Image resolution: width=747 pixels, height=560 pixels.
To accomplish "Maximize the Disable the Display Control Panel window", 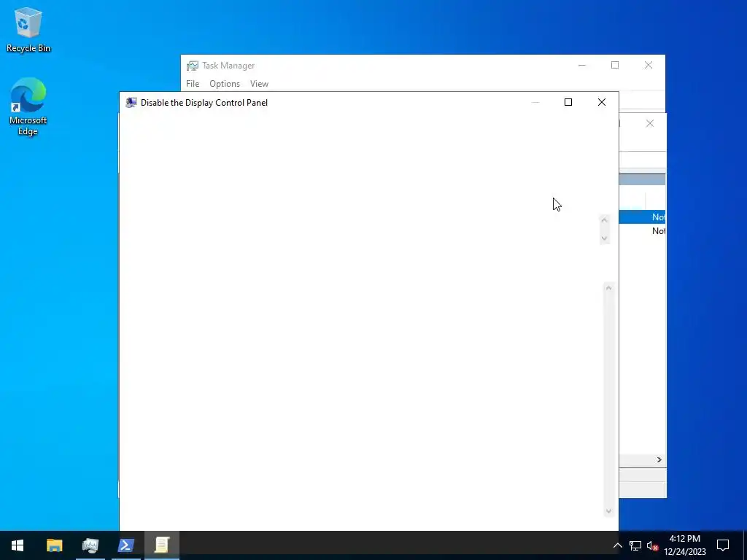I will (x=568, y=102).
